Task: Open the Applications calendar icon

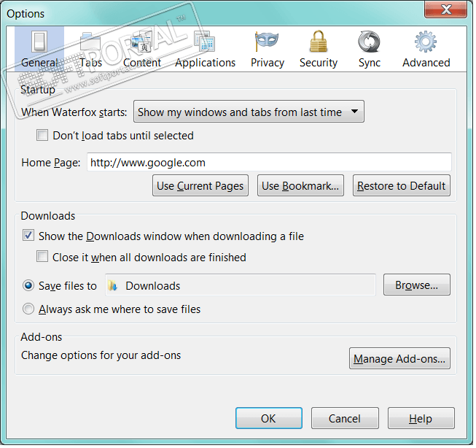Action: click(205, 42)
